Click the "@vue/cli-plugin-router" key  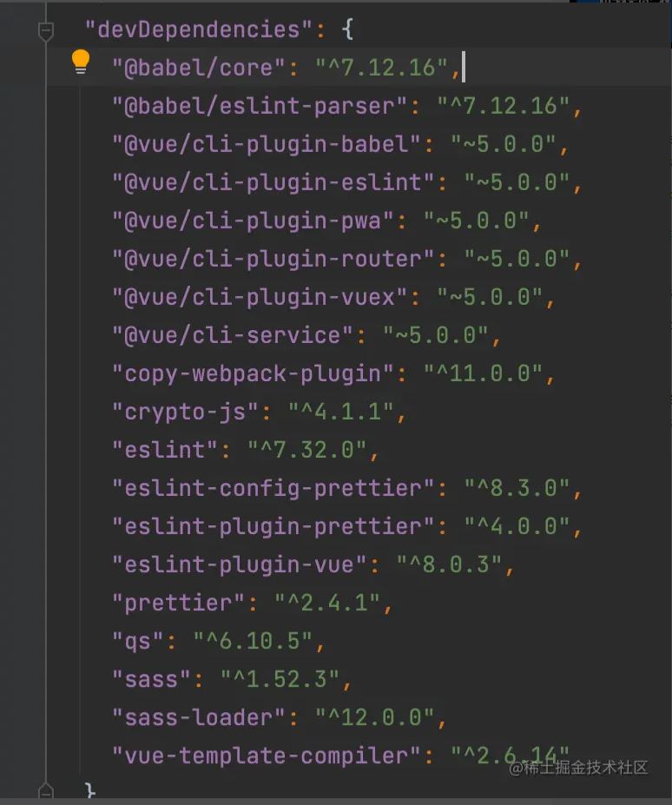click(x=273, y=259)
